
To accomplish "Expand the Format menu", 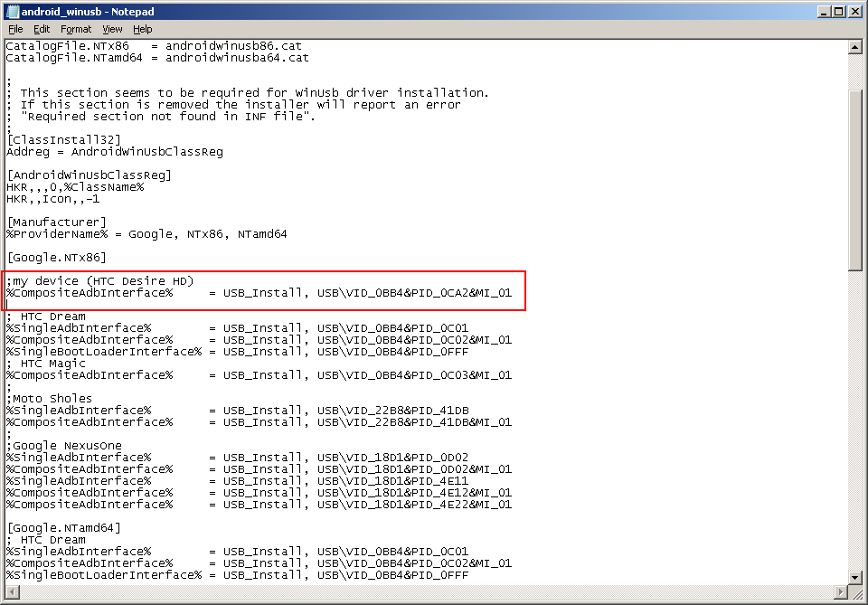I will point(76,29).
